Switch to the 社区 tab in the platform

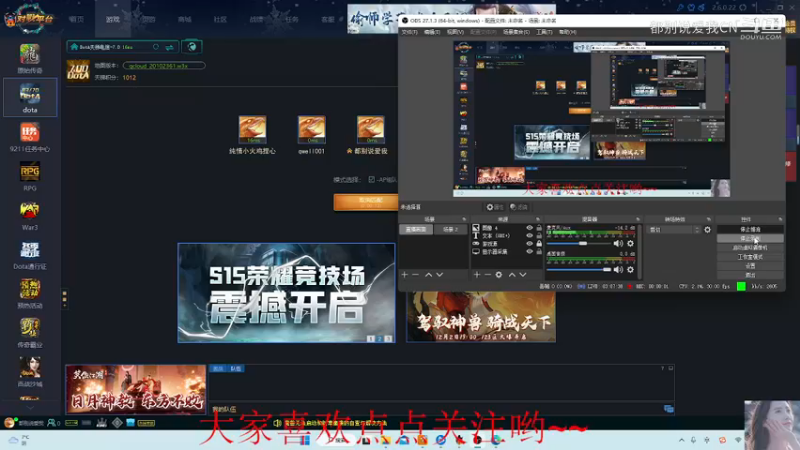click(220, 19)
